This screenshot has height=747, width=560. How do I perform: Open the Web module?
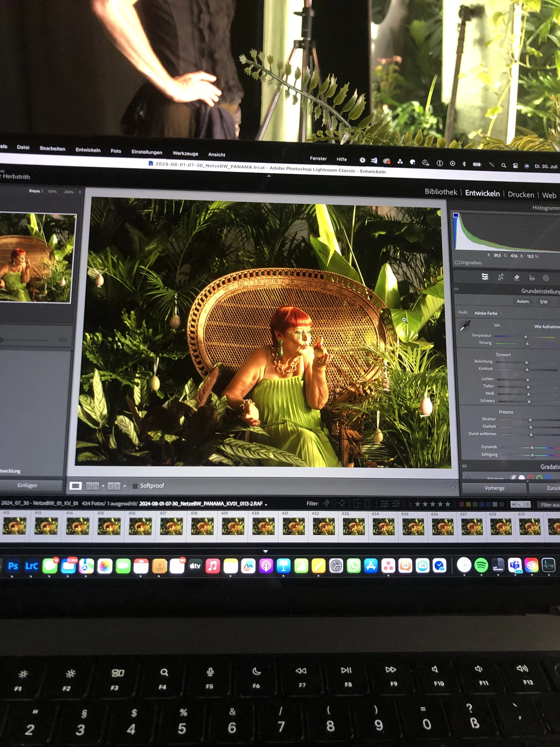click(549, 195)
